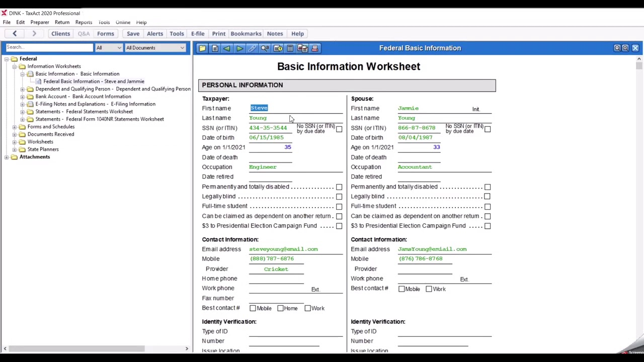Click the E-file button
This screenshot has width=644, height=362.
pyautogui.click(x=197, y=34)
